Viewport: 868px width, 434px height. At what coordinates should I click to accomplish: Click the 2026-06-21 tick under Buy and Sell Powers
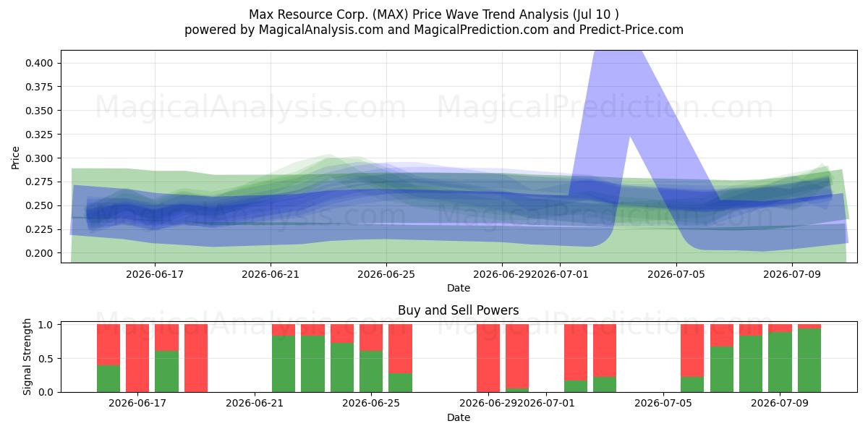coord(255,404)
